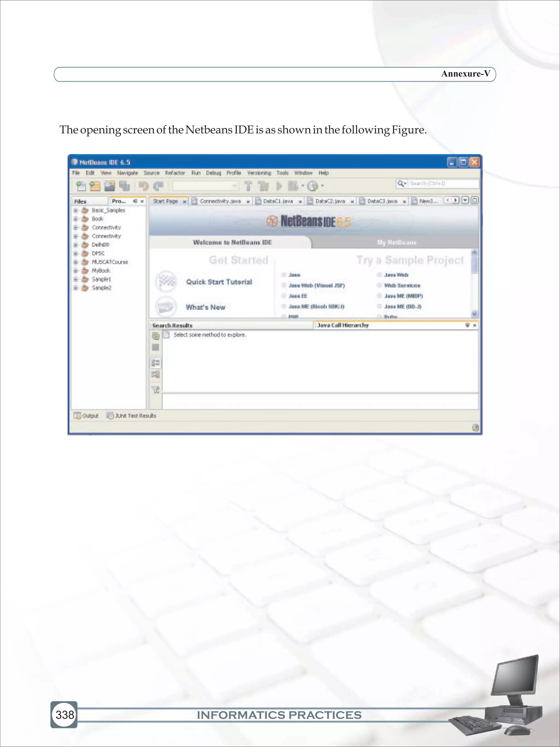Open the Output tab at bottom

tap(86, 416)
